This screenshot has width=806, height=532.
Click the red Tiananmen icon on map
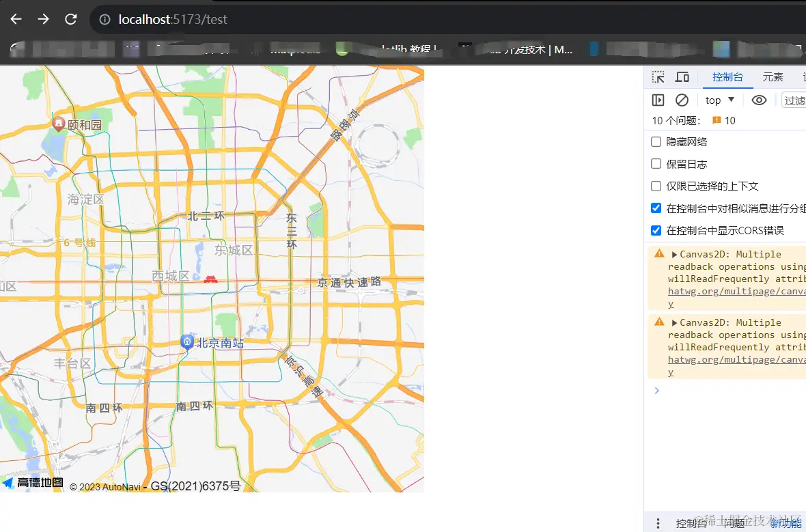[211, 279]
